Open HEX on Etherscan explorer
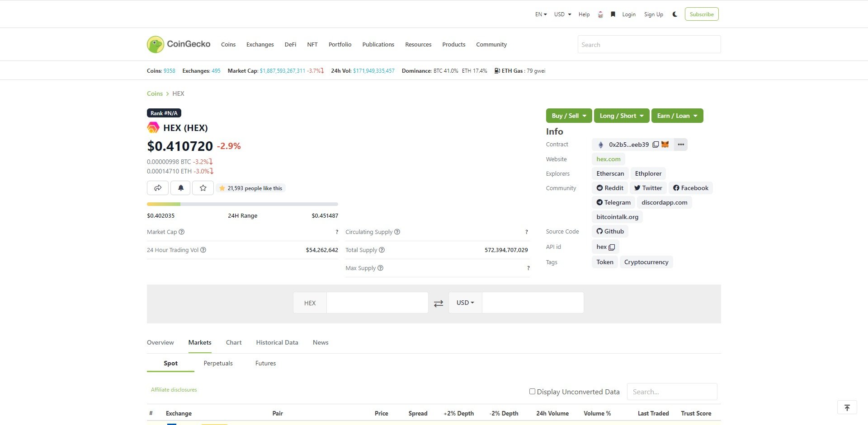This screenshot has height=425, width=868. click(609, 173)
